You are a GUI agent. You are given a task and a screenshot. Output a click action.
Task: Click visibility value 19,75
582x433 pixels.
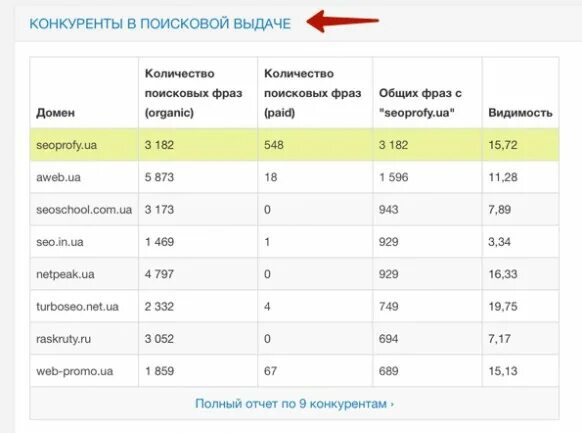[503, 306]
